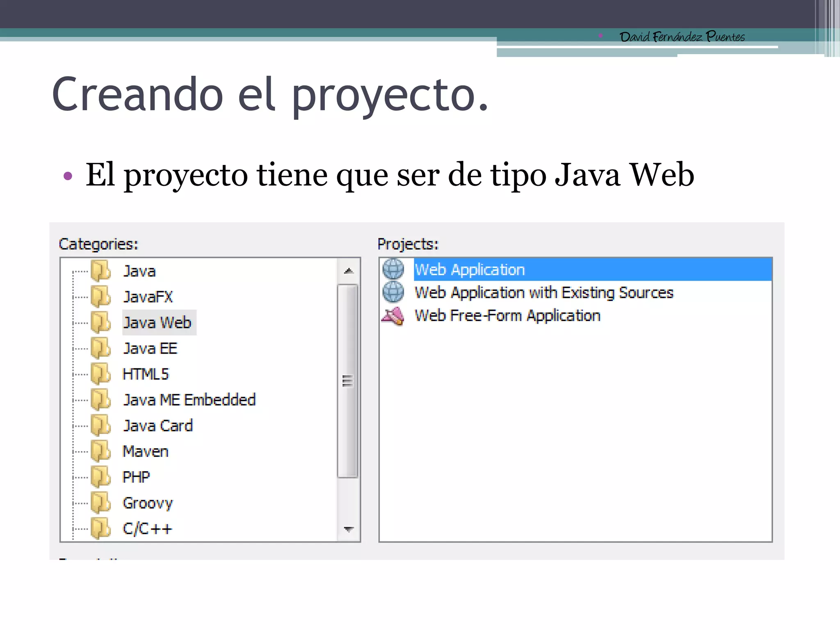Click the JavaFX folder icon
840x630 pixels.
click(100, 297)
